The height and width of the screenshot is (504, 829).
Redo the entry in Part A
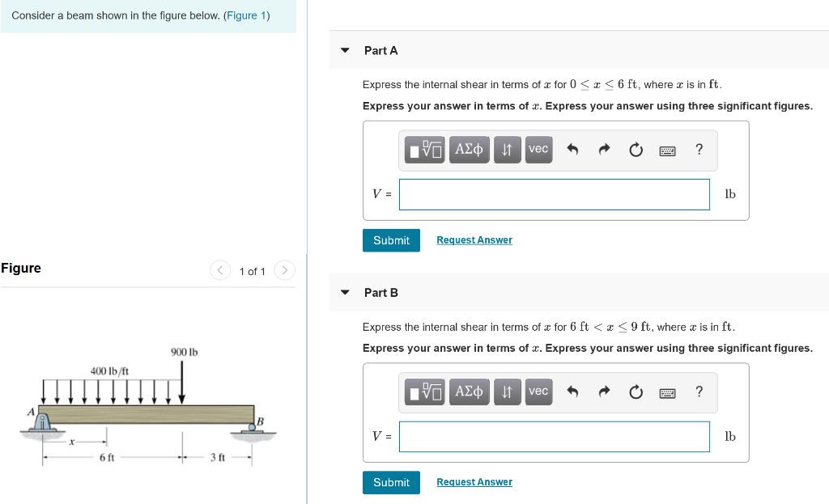604,150
